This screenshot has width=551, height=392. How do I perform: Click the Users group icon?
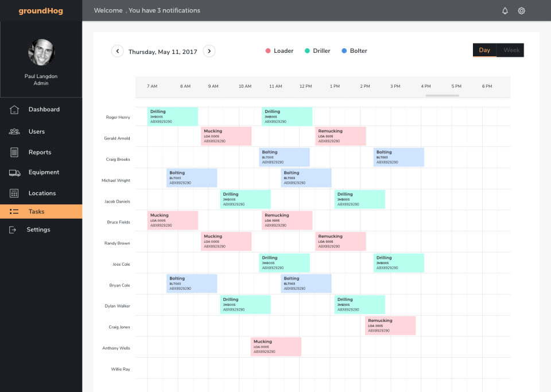[x=14, y=131]
